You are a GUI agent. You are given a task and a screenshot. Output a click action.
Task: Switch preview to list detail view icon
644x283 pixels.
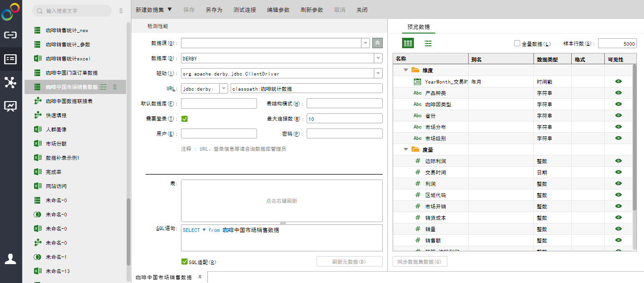click(428, 43)
